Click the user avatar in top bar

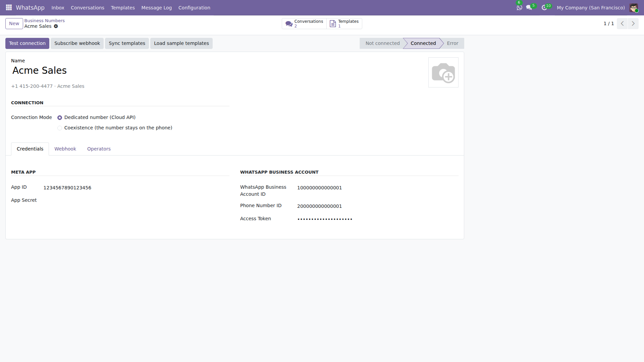(634, 7)
